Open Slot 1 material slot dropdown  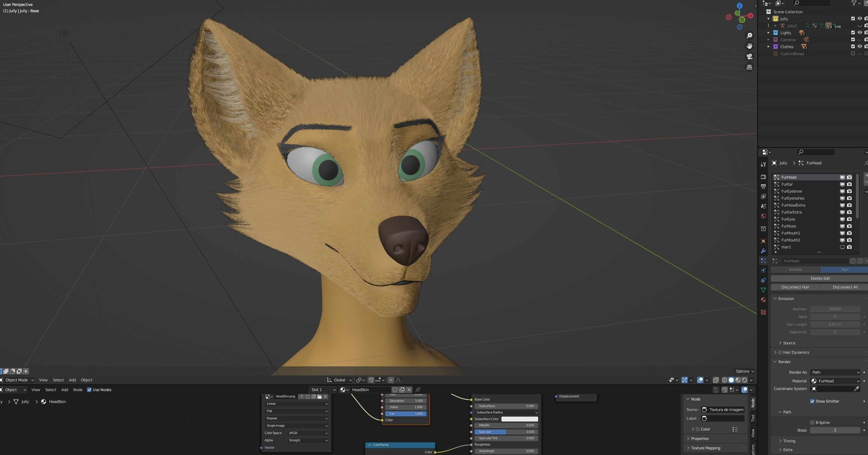coord(323,390)
